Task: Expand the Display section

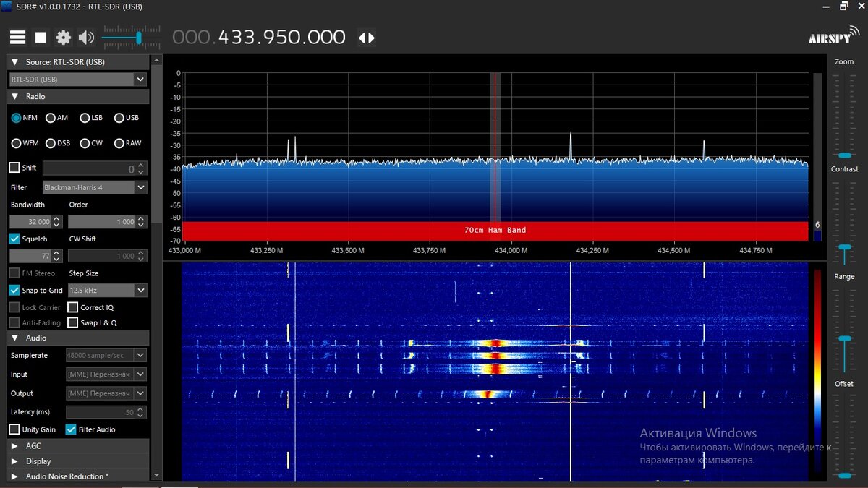Action: point(15,461)
